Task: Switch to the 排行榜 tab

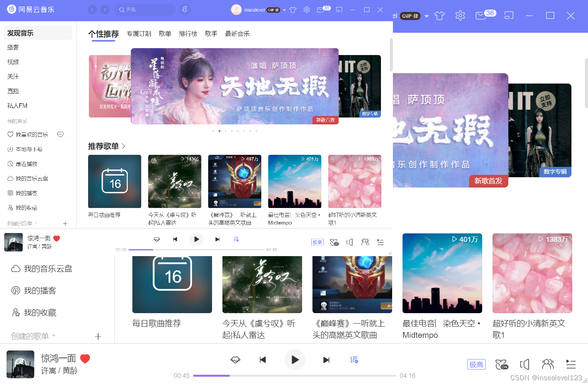Action: pos(188,34)
